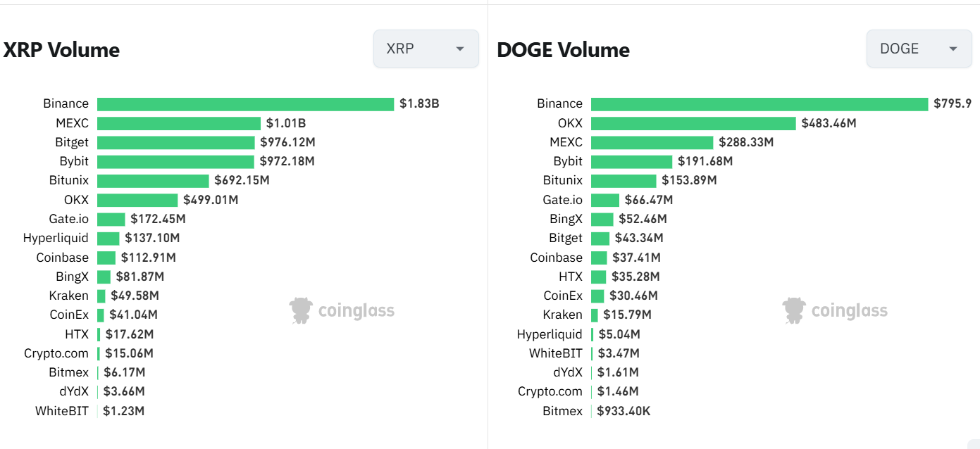Click the OKX bar in DOGE Volume
Viewport: 980px width, 449px height.
[693, 123]
